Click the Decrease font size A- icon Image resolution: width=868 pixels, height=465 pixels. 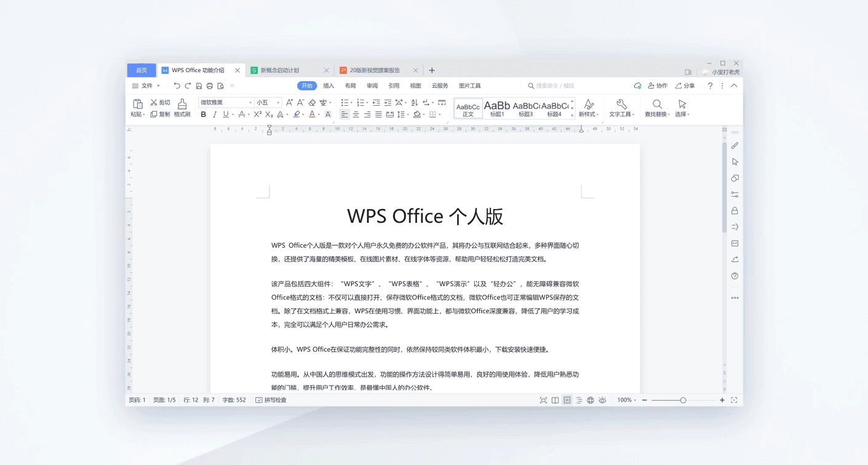pos(301,103)
